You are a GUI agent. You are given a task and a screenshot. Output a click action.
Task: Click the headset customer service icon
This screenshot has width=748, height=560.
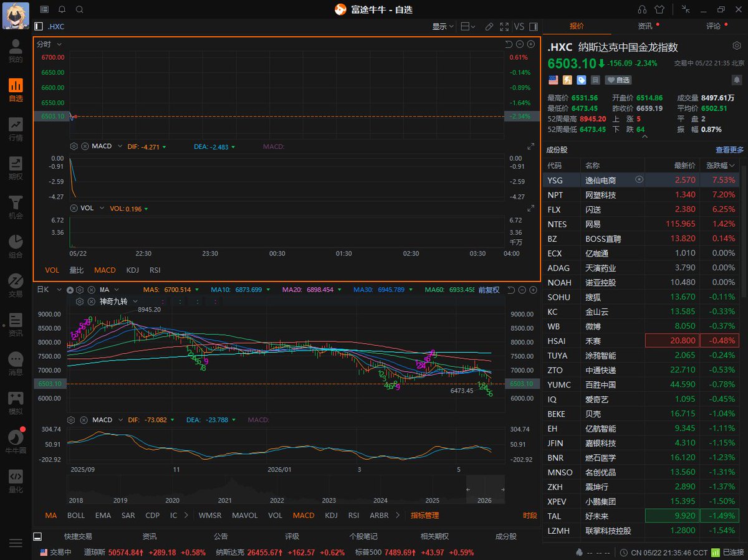[642, 9]
